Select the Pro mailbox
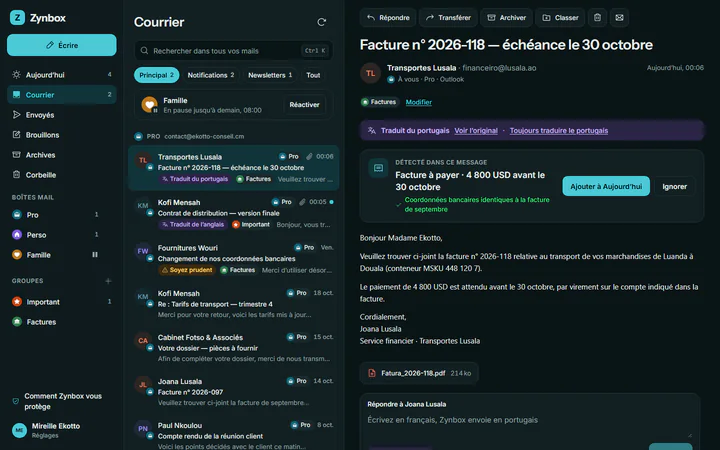Screen dimensions: 720x450 click(x=62, y=215)
